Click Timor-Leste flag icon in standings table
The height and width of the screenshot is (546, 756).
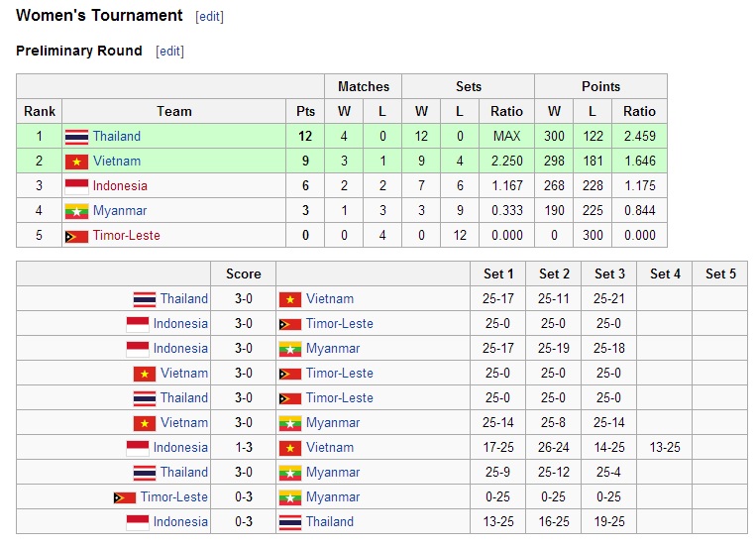pyautogui.click(x=76, y=237)
